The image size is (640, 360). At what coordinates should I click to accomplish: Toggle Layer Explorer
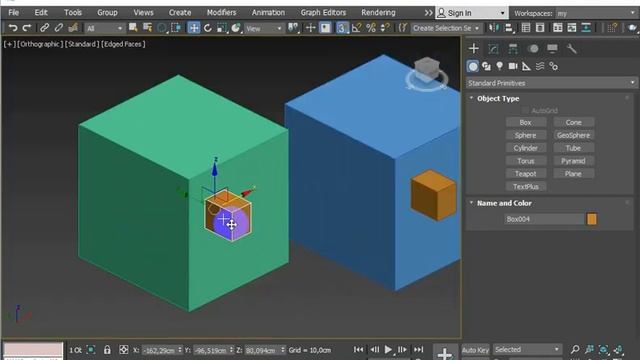pyautogui.click(x=540, y=28)
